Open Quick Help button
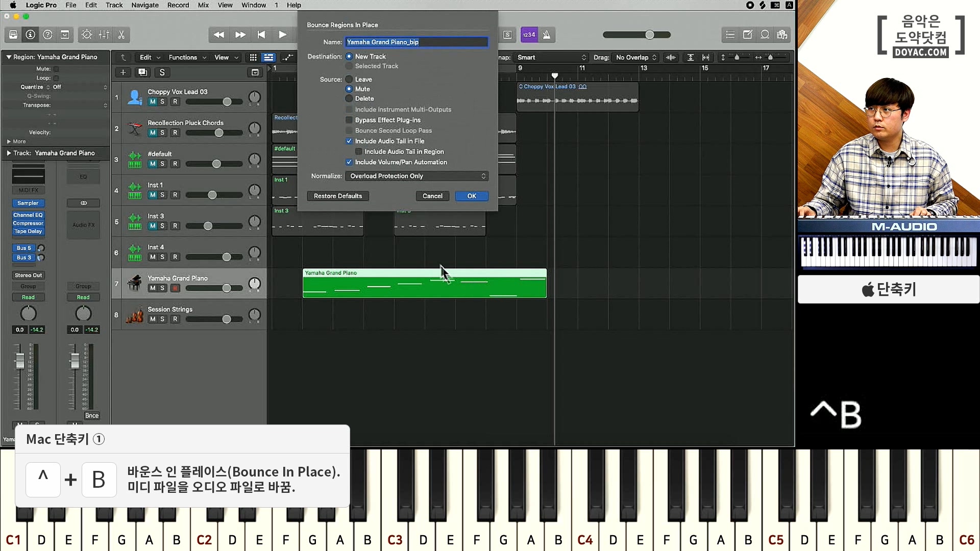Image resolution: width=980 pixels, height=551 pixels. pos(47,35)
